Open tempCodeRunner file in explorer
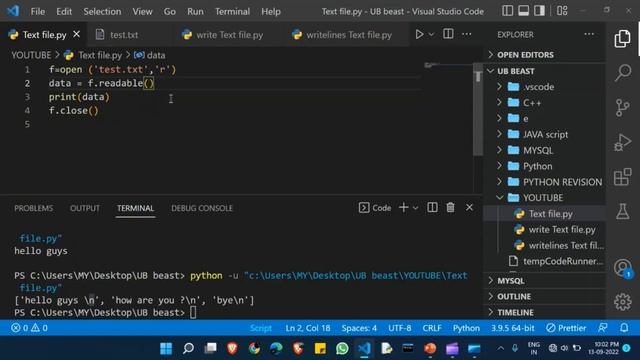 click(x=562, y=261)
